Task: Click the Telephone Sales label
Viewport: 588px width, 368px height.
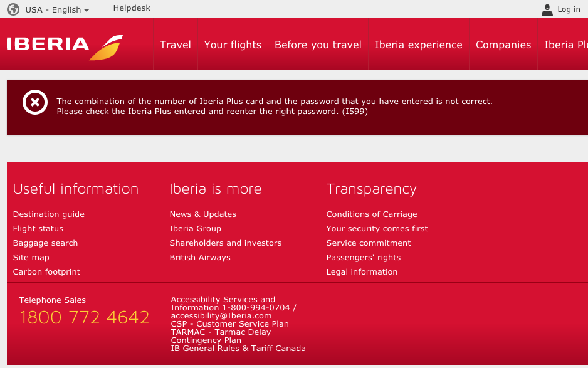Action: click(x=53, y=300)
